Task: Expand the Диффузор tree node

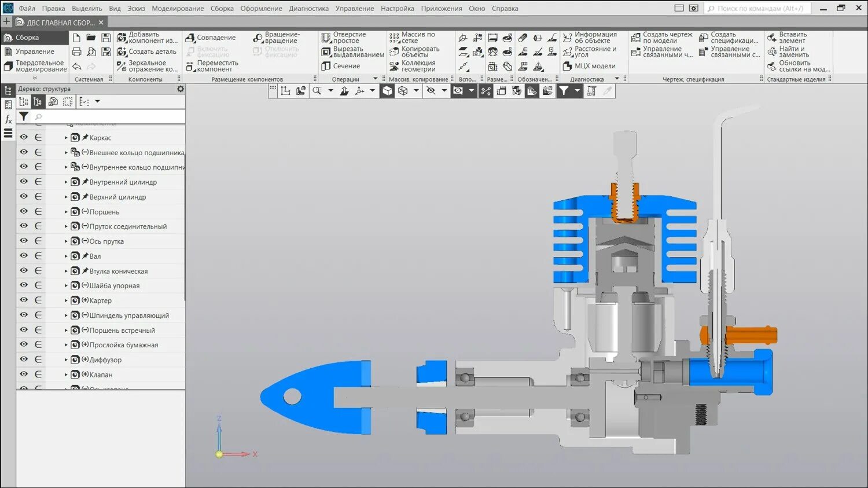Action: tap(66, 359)
